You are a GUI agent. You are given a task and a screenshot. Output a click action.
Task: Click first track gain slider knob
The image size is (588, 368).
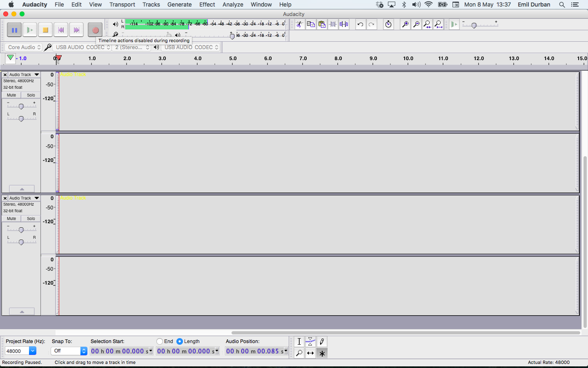[x=21, y=107]
